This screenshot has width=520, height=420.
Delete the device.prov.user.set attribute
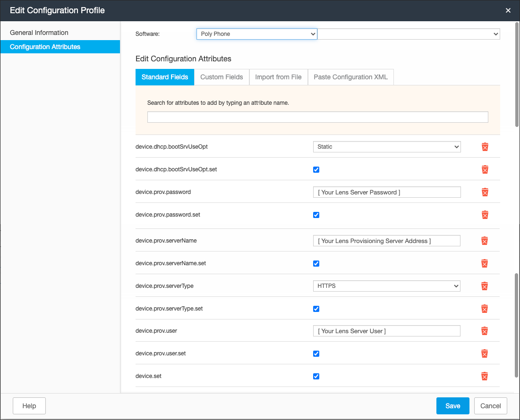coord(485,354)
